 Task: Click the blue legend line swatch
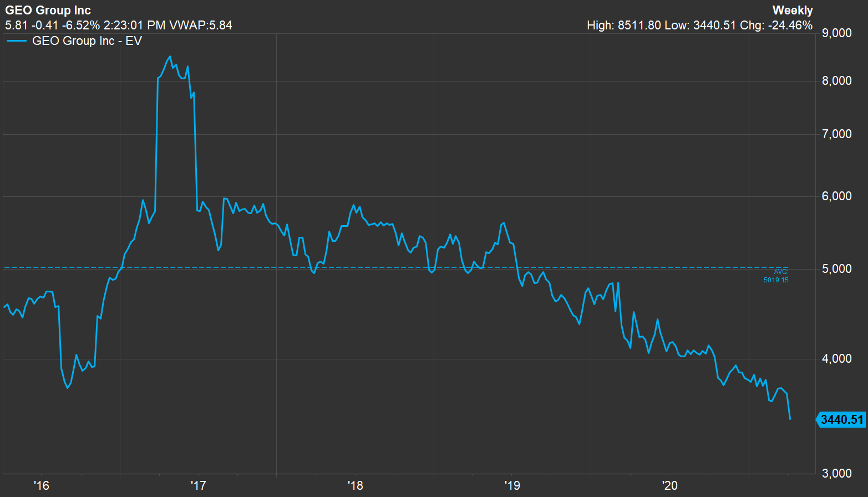(17, 41)
